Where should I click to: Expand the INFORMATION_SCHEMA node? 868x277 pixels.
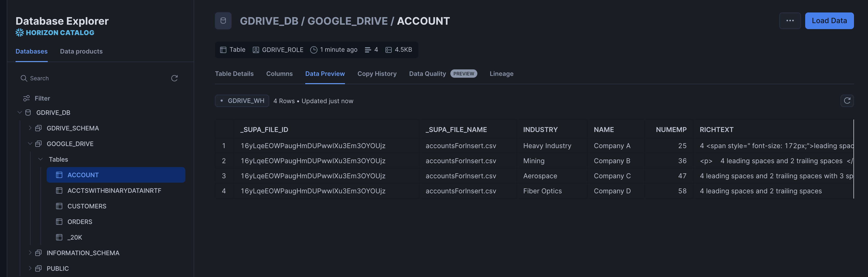point(30,253)
